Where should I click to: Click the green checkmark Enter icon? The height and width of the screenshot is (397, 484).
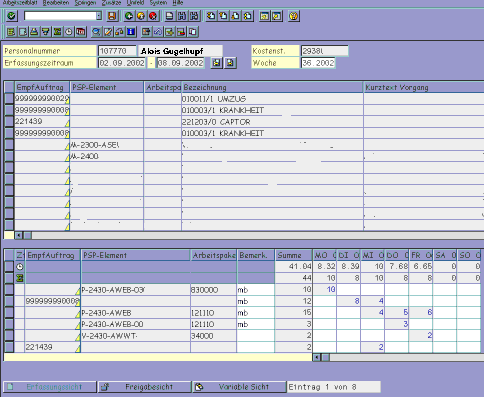[x=12, y=16]
